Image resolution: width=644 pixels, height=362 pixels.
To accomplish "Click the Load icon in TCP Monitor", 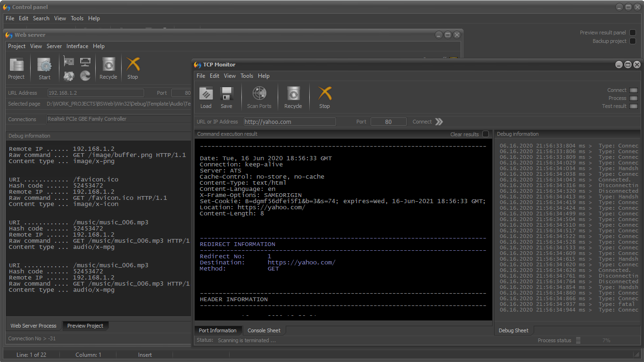I will pyautogui.click(x=206, y=94).
